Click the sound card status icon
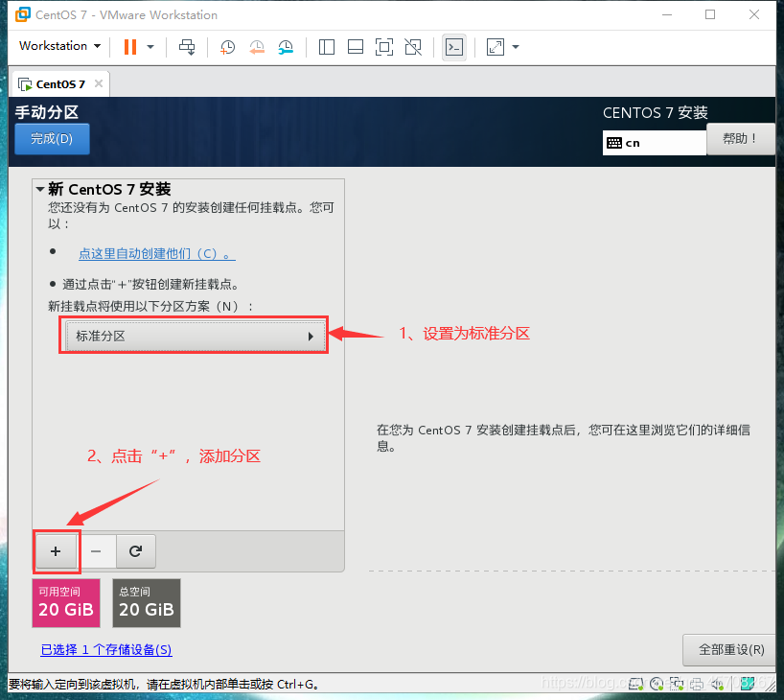Screen dimensions: 784x700 pos(717,684)
